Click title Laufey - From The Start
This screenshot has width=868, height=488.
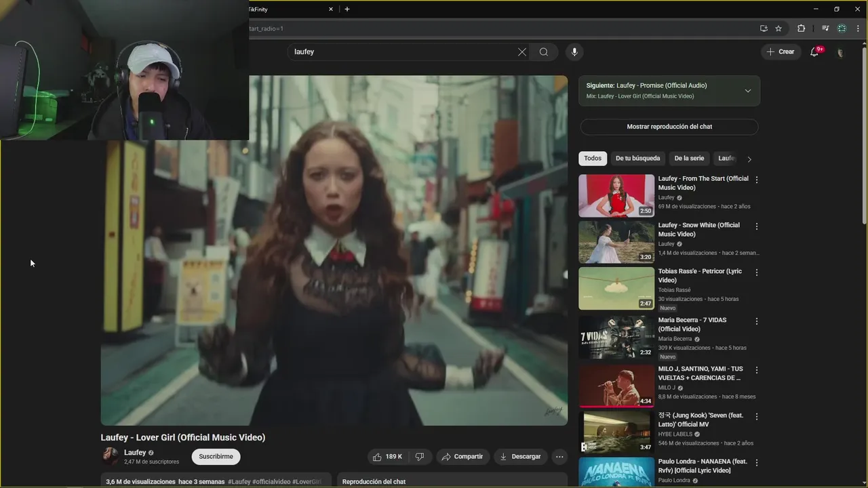point(703,183)
